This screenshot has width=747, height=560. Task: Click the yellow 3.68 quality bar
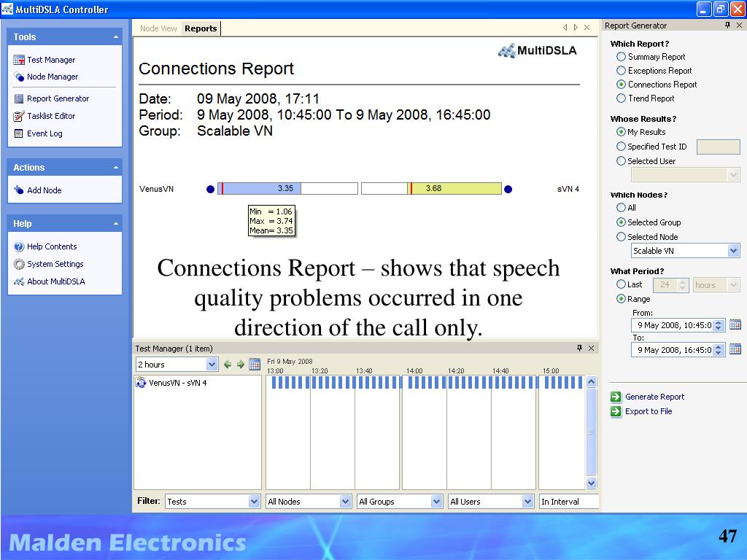tap(455, 189)
